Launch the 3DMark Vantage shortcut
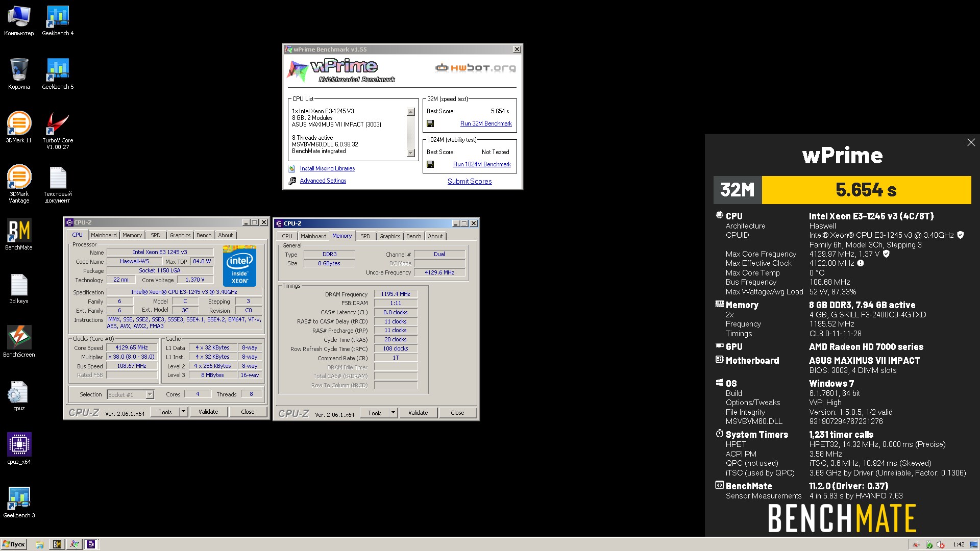 (x=19, y=184)
